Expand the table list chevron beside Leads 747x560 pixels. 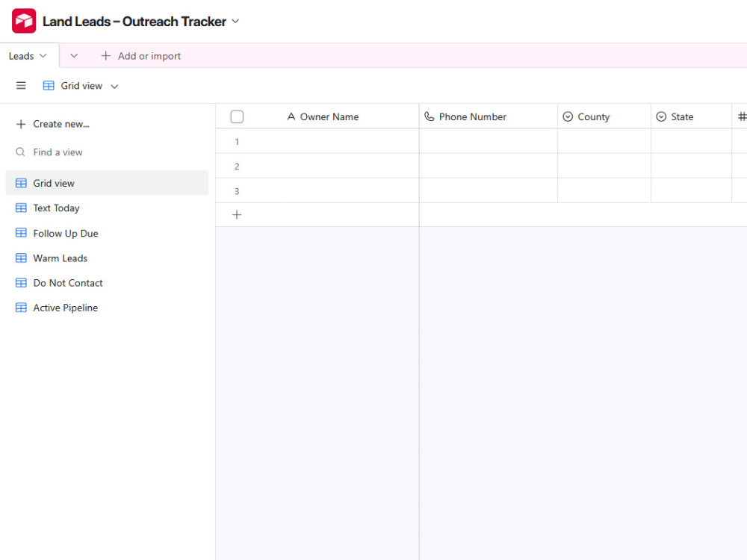[74, 56]
